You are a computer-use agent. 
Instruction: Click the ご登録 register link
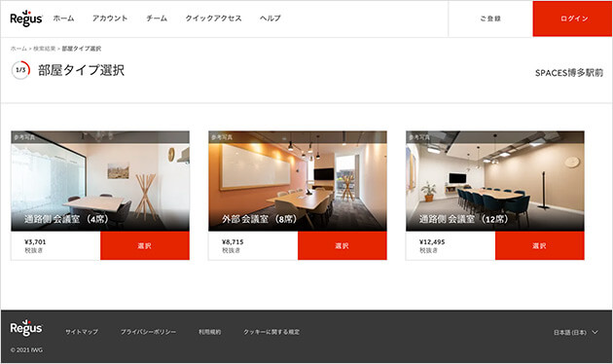[490, 18]
